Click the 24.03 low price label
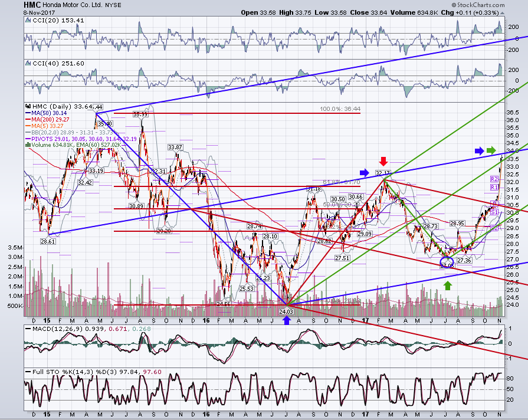The height and width of the screenshot is (420, 528). click(x=286, y=311)
